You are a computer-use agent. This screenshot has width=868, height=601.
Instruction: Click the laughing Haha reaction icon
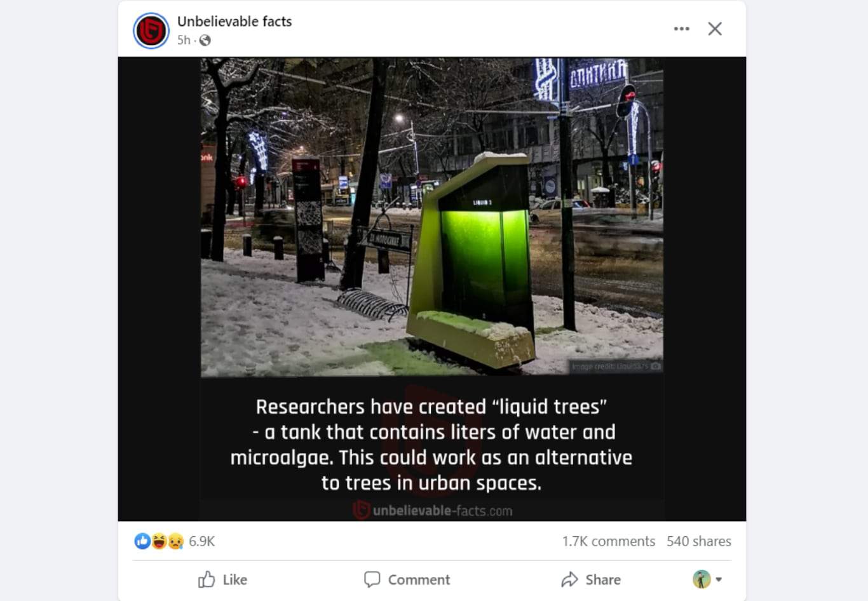[x=158, y=541]
